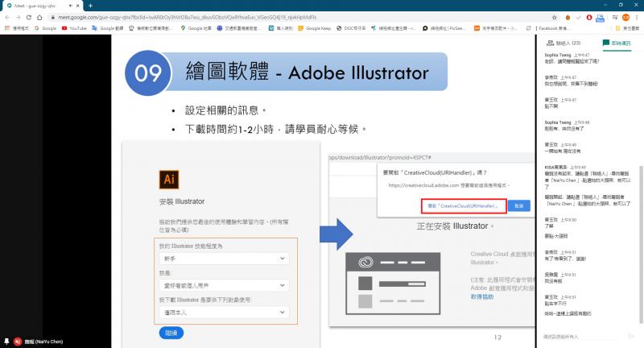Click the audio indicator on the Meet tab
Image resolution: width=644 pixels, height=348 pixels.
(70, 6)
